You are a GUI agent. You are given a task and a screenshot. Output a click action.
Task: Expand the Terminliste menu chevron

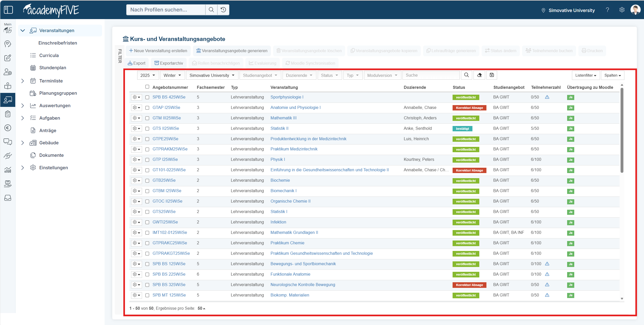pyautogui.click(x=23, y=81)
